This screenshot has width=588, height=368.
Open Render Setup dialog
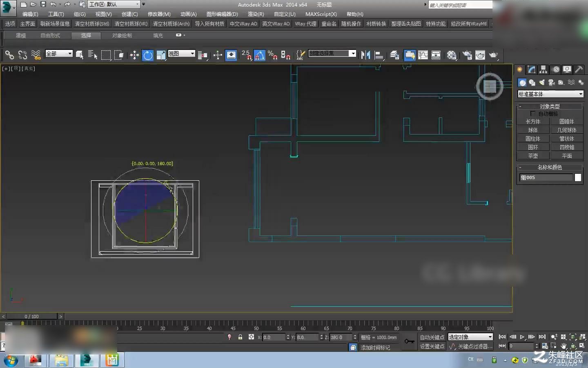[x=467, y=55]
